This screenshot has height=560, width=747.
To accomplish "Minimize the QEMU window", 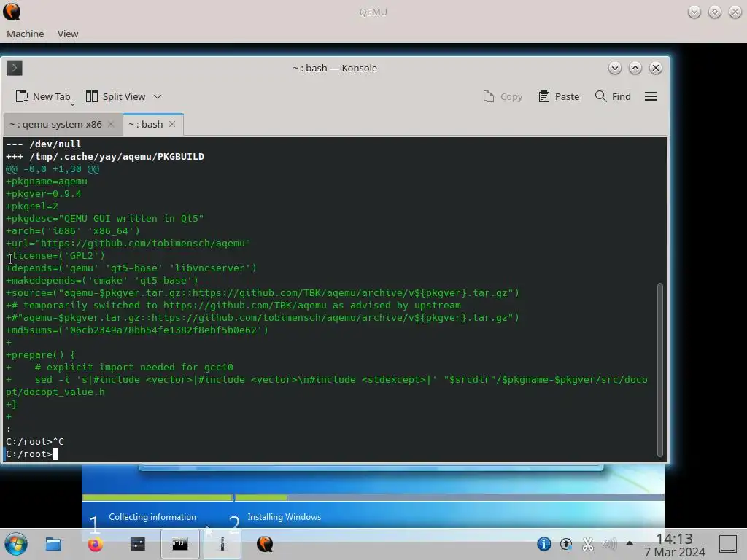I will click(x=694, y=12).
